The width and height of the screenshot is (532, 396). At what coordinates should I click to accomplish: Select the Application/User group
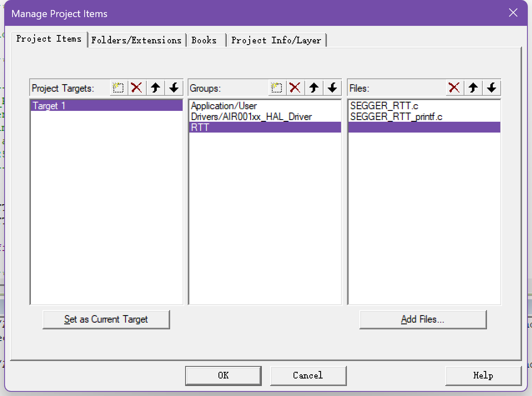tap(224, 106)
